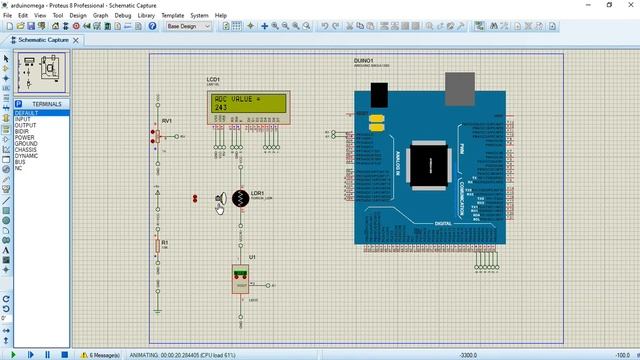Click the X-Mirror horizontal flip icon
Image resolution: width=640 pixels, height=360 pixels.
[x=6, y=331]
